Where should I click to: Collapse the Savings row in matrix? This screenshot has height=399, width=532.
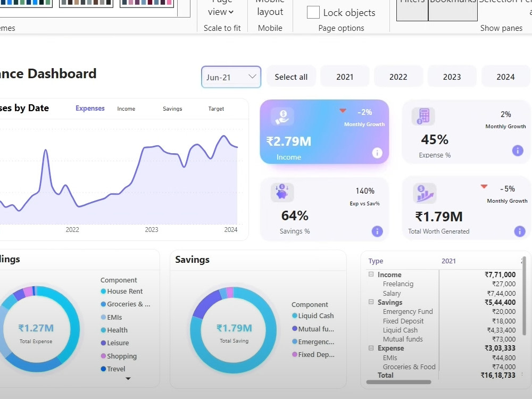371,302
